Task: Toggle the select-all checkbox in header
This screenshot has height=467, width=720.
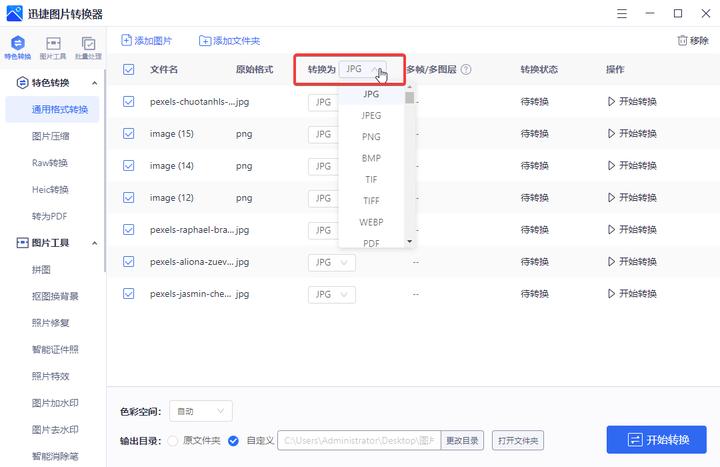Action: click(129, 69)
